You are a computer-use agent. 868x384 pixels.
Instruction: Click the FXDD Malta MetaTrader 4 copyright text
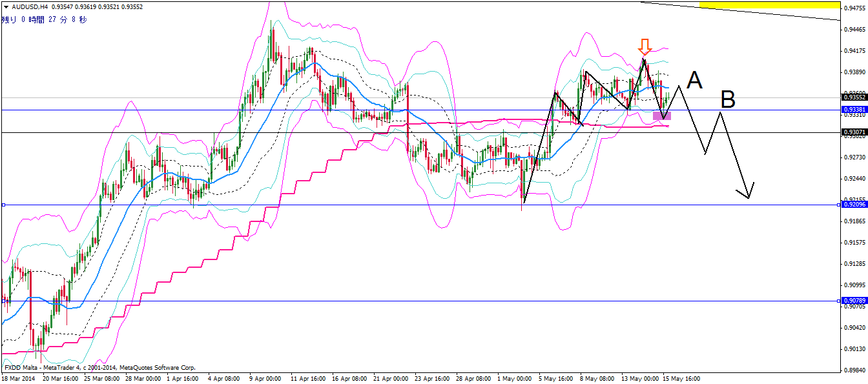click(100, 367)
